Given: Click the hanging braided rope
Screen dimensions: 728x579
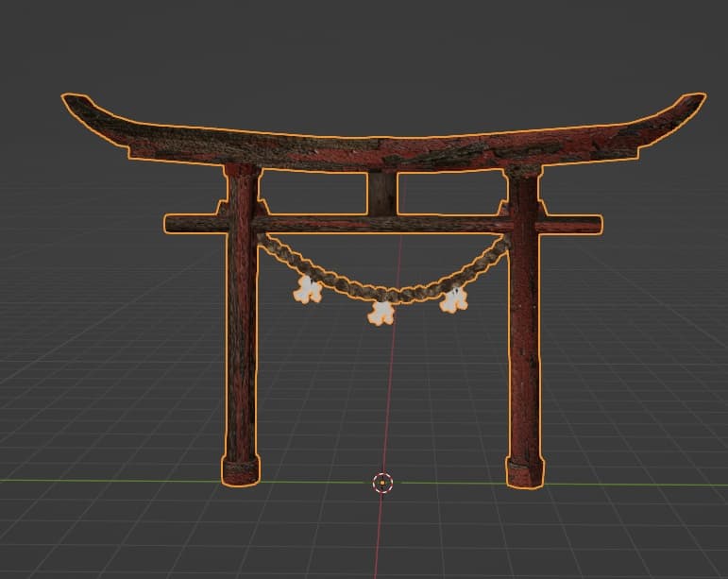Looking at the screenshot, I should pos(383,275).
